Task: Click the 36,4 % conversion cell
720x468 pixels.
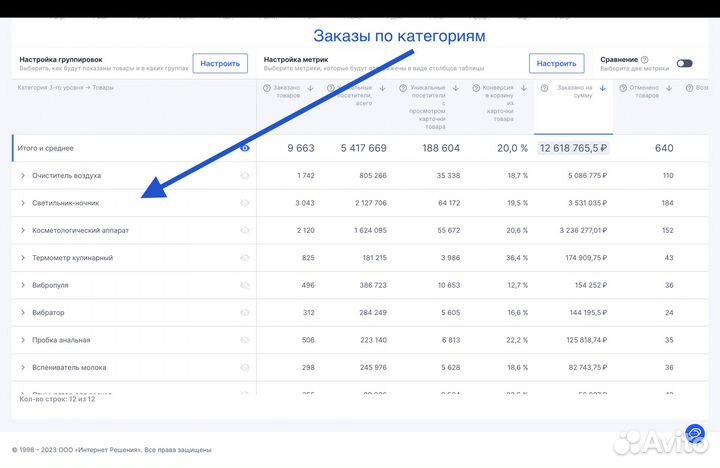Action: click(x=517, y=258)
